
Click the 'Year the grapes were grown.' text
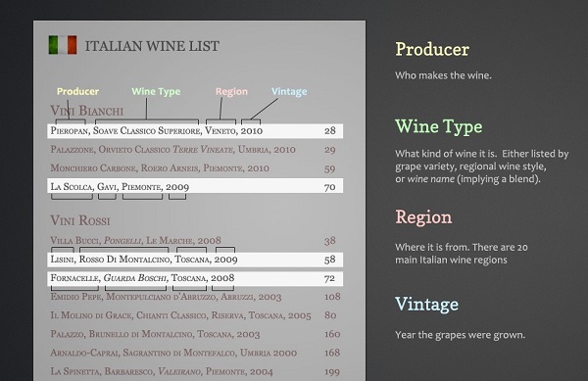tap(461, 335)
